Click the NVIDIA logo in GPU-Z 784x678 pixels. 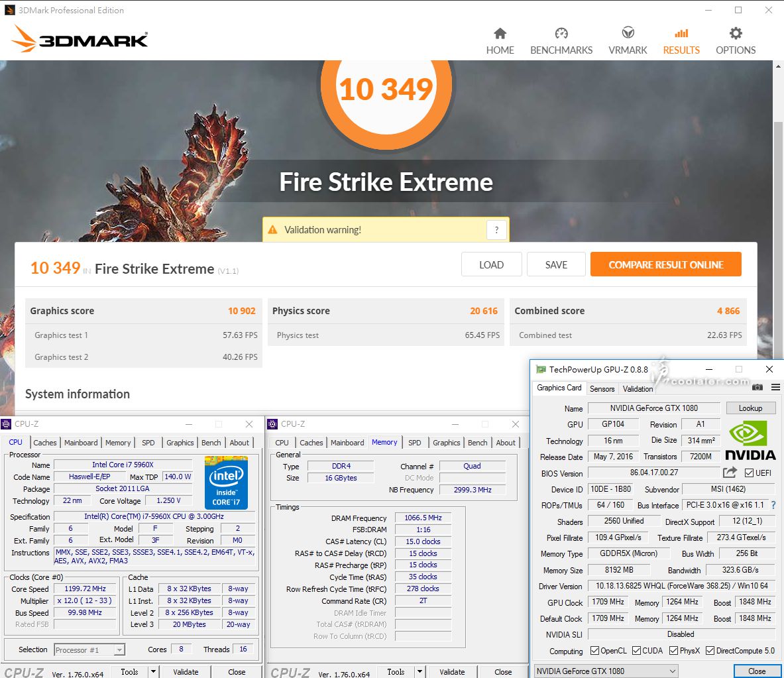[750, 440]
